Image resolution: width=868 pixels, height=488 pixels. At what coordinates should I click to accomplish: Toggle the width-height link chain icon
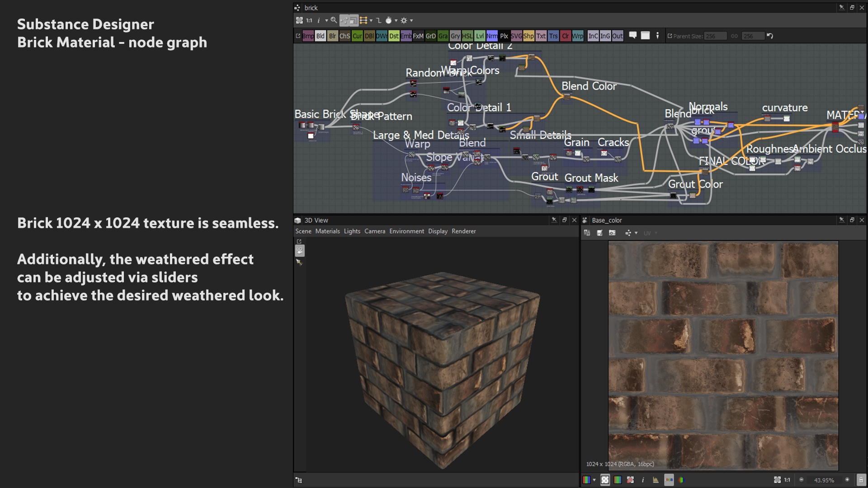tap(735, 36)
